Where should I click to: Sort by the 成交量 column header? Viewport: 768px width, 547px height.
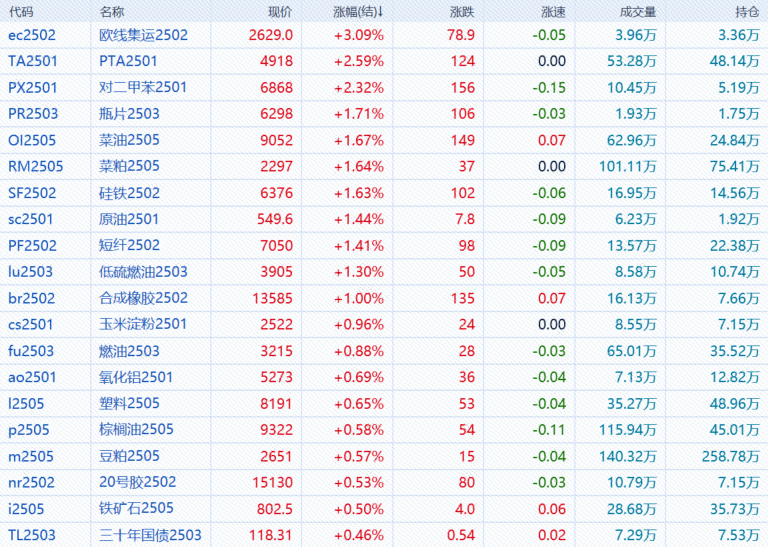pos(638,11)
